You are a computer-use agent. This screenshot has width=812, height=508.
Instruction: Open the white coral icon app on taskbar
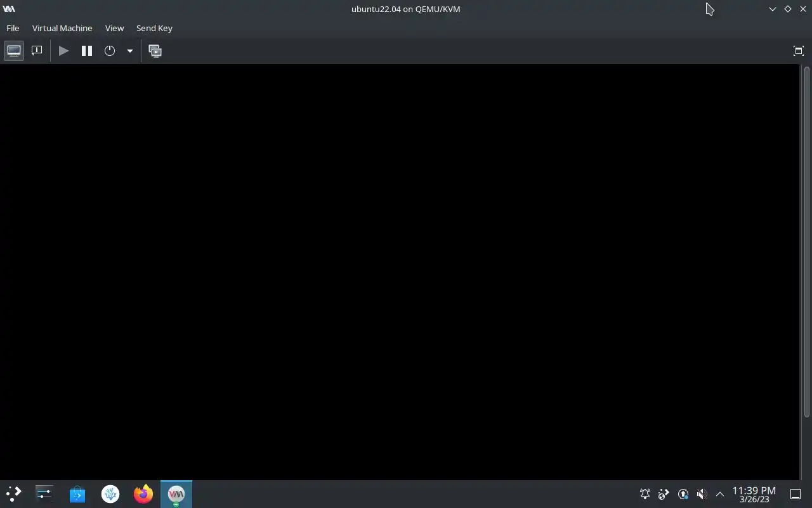point(110,494)
